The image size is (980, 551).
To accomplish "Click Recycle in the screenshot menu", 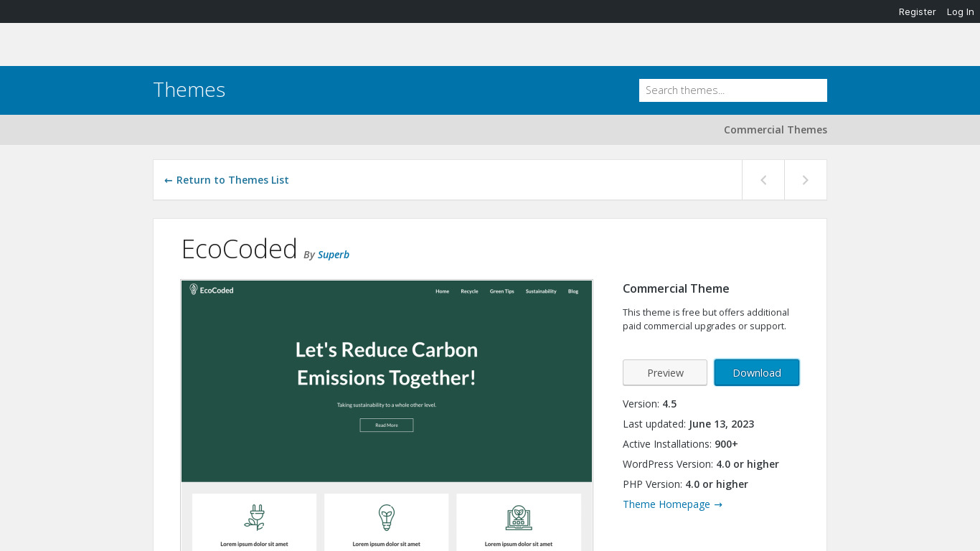I will coord(469,291).
